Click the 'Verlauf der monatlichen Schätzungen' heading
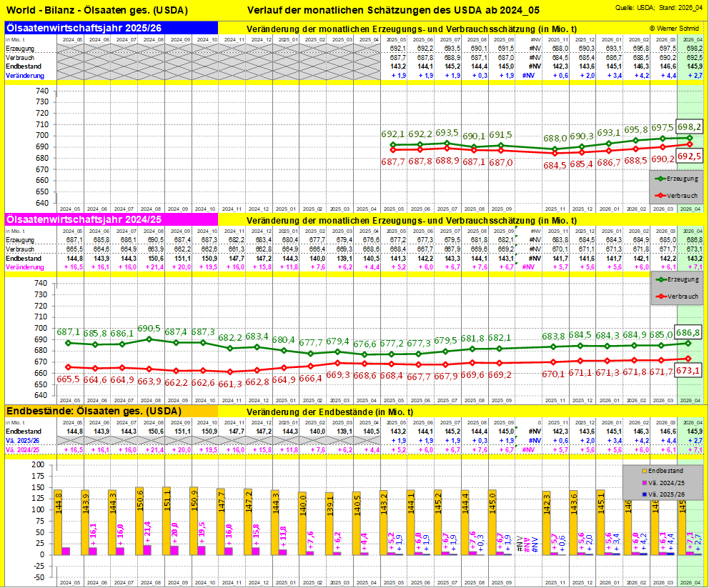The image size is (709, 588). [x=393, y=10]
